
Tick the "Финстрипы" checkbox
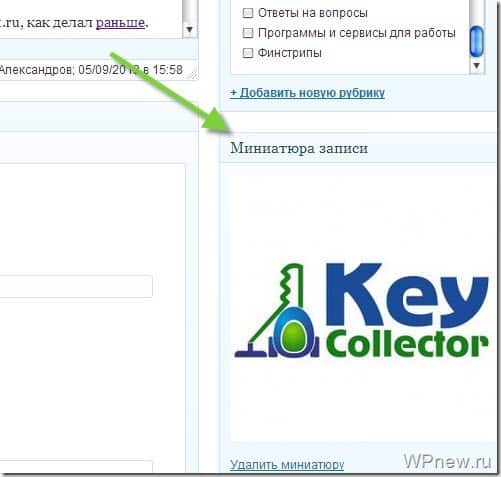point(248,53)
